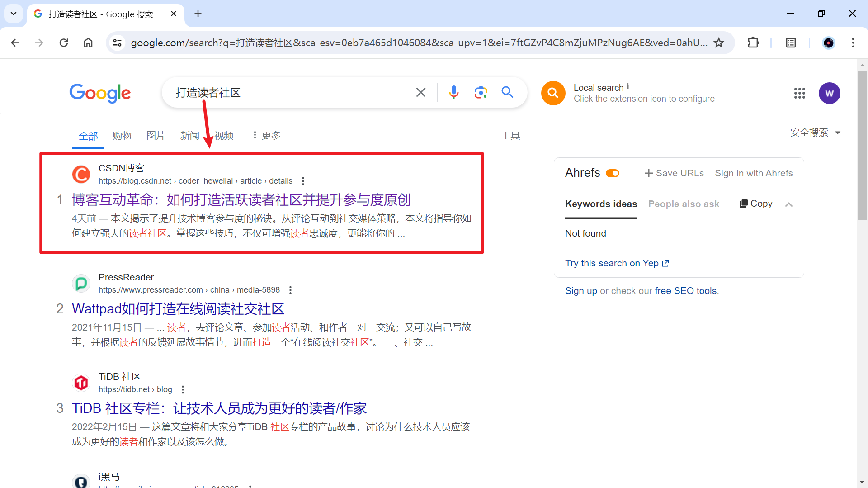Viewport: 868px width, 488px height.
Task: Click the Sign up link
Action: (x=581, y=291)
